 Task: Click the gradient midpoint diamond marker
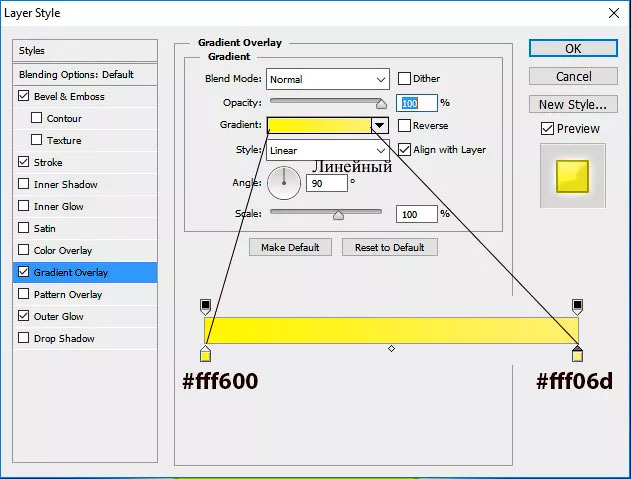point(391,349)
